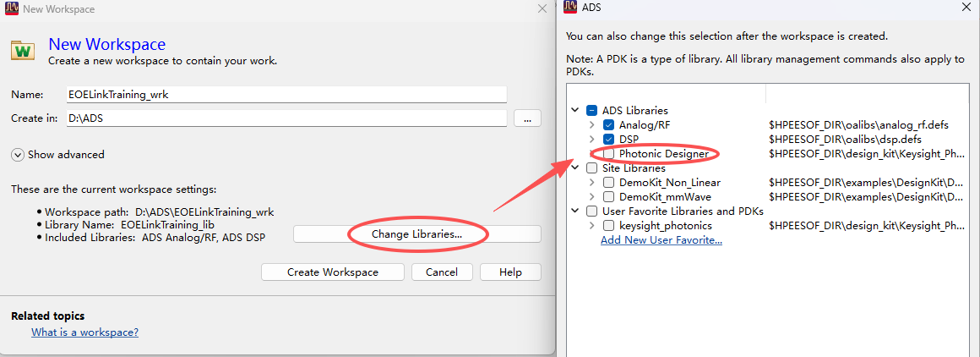Image resolution: width=980 pixels, height=357 pixels.
Task: Select the DemoKit_Non_Linear label
Action: (x=670, y=182)
